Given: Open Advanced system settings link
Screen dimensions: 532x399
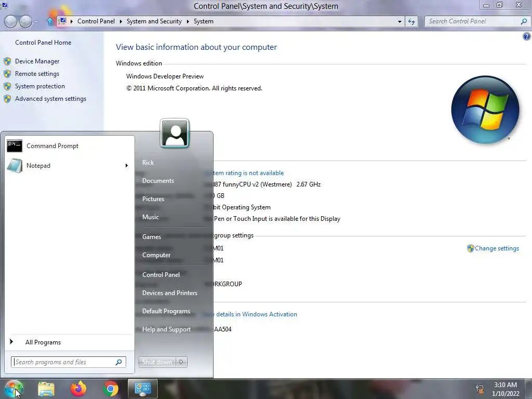Looking at the screenshot, I should [x=50, y=99].
